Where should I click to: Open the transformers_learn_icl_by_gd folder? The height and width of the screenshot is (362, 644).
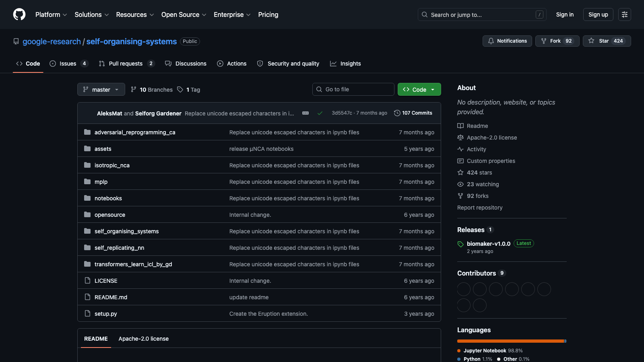pos(133,264)
